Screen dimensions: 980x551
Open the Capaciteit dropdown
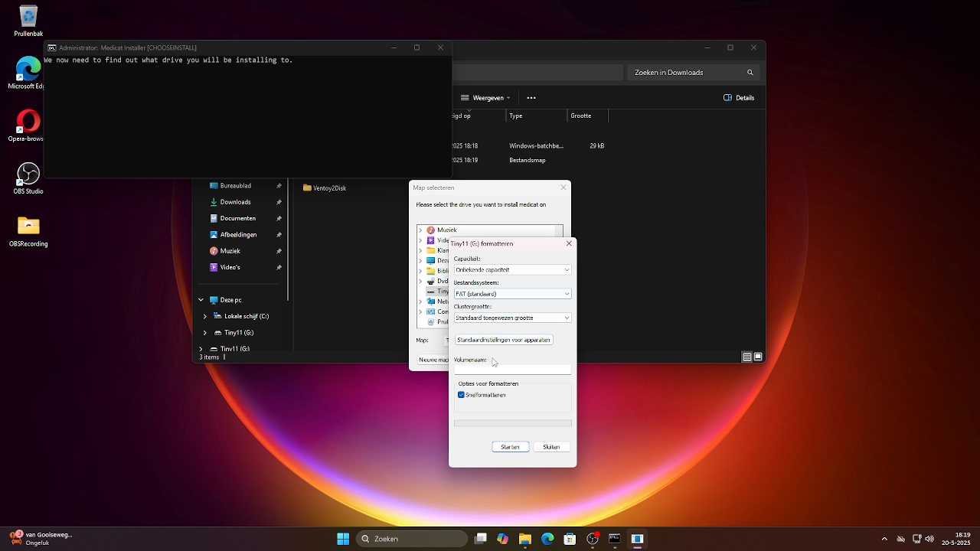(x=512, y=269)
